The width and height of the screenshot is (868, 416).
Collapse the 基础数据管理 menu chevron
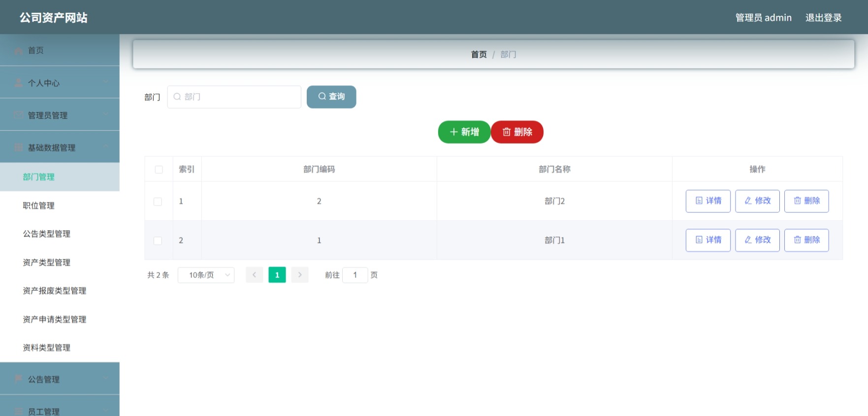[x=106, y=146]
